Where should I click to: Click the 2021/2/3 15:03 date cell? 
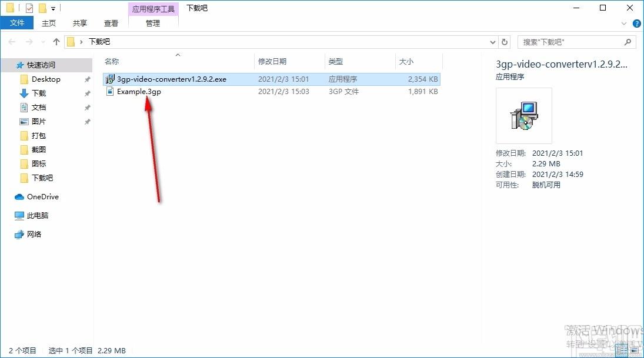click(x=283, y=92)
